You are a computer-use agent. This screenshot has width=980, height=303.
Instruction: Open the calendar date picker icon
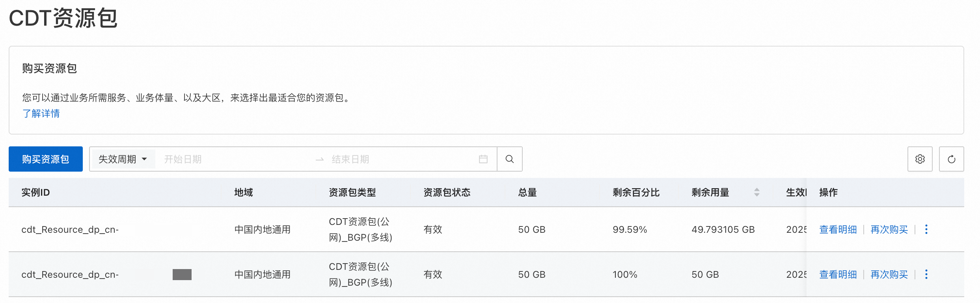tap(483, 159)
